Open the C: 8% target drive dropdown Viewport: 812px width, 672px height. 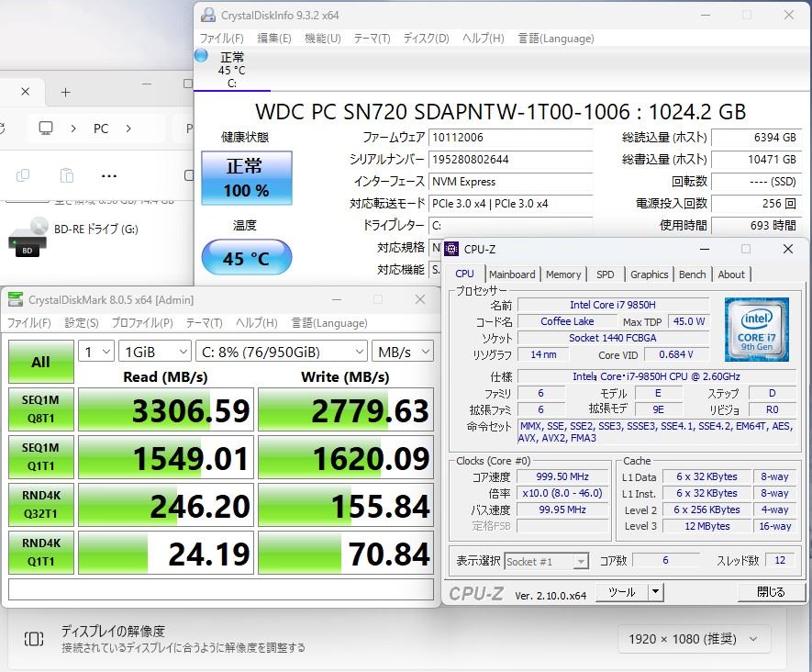tap(282, 352)
